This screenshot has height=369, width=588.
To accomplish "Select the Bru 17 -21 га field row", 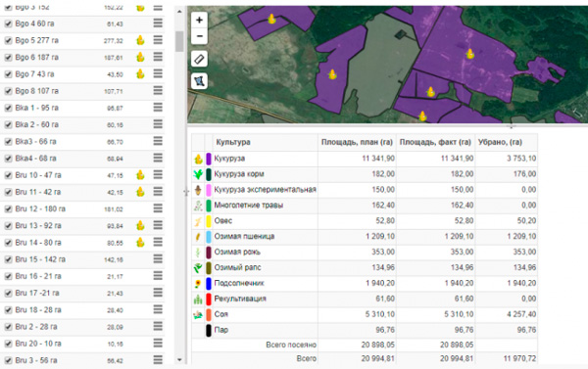I will (82, 293).
